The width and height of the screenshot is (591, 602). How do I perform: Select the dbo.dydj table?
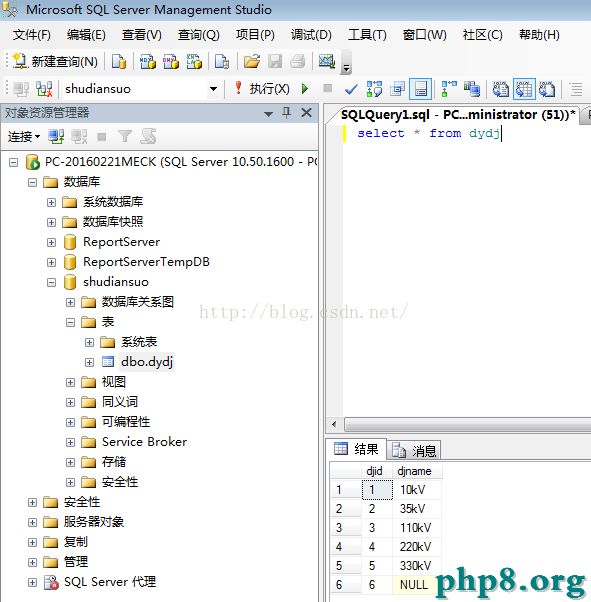147,362
